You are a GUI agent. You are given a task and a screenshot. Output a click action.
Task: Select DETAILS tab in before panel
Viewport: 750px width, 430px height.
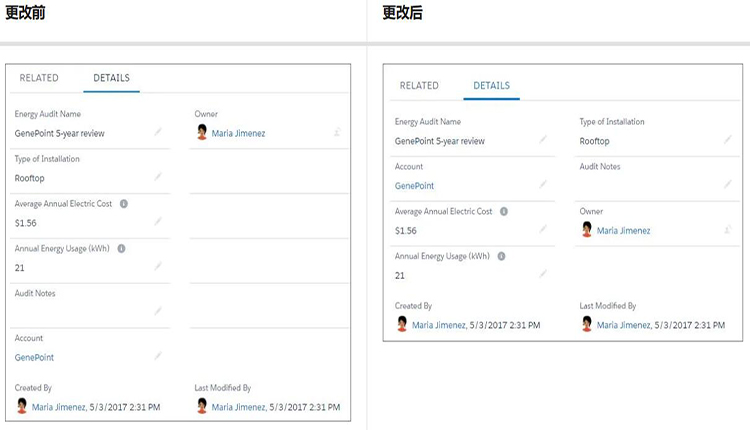coord(111,78)
